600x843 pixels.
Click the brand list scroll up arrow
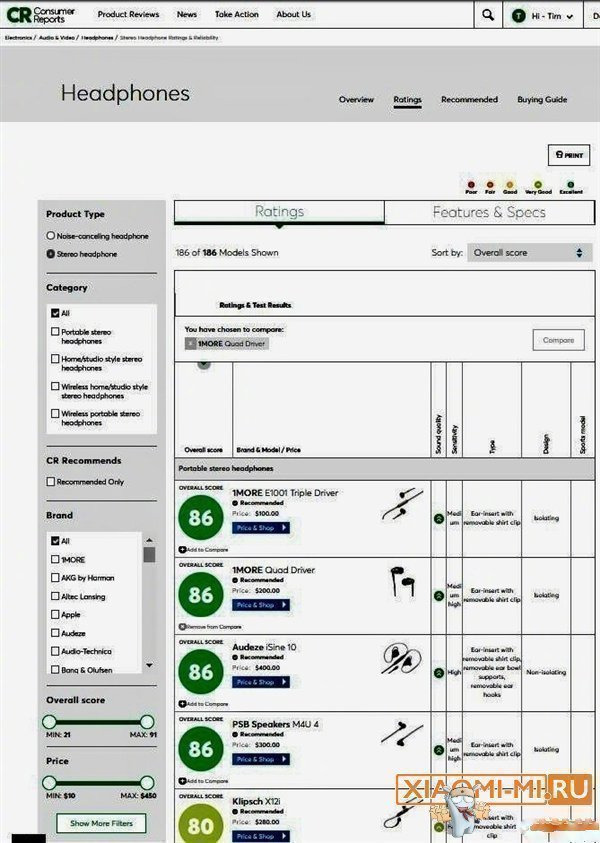(149, 540)
